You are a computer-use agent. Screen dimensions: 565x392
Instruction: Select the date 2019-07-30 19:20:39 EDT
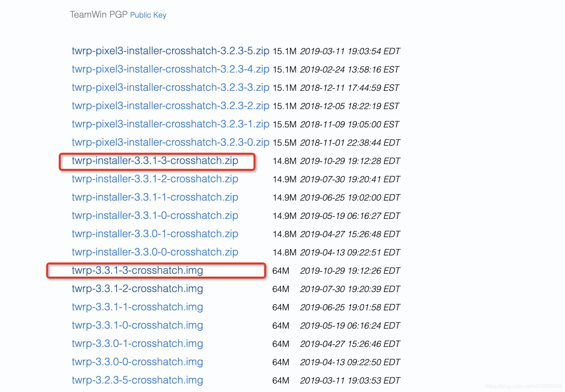click(x=350, y=289)
